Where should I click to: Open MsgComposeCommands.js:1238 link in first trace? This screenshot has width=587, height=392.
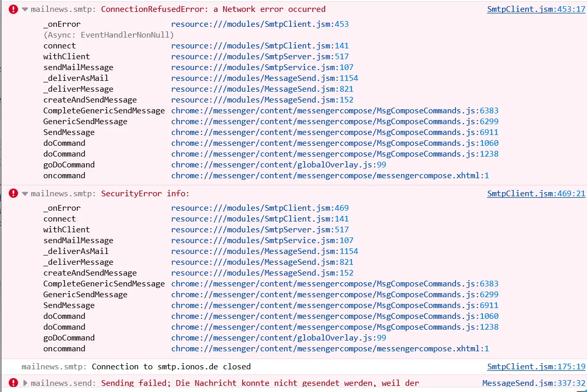point(334,154)
